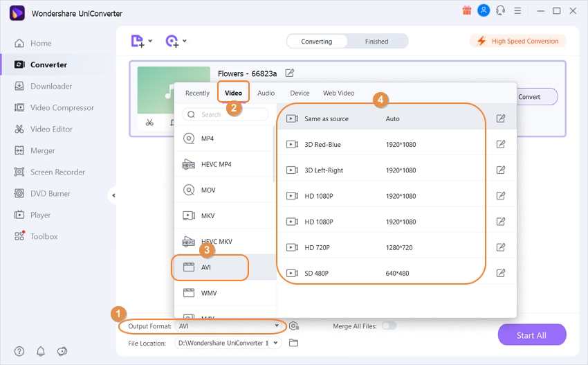Open the gift box promotions icon
Viewport: 588px width, 365px height.
click(466, 10)
